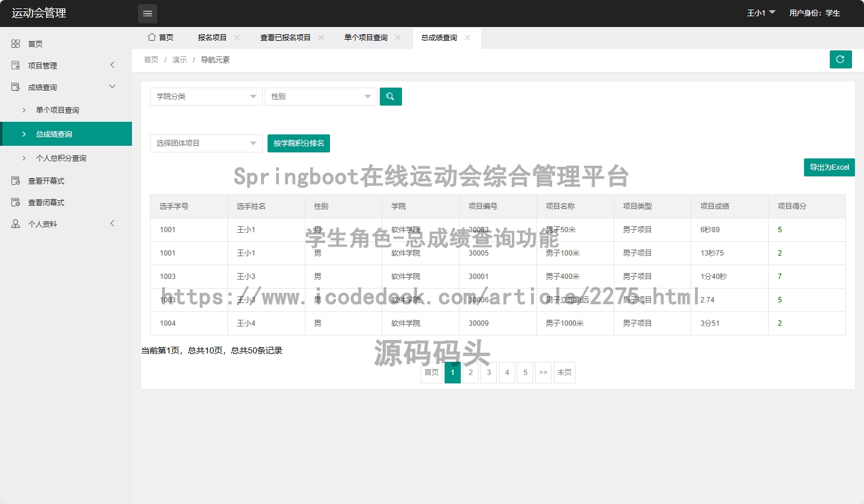
Task: Click the 按学院积分排名 button
Action: (299, 143)
